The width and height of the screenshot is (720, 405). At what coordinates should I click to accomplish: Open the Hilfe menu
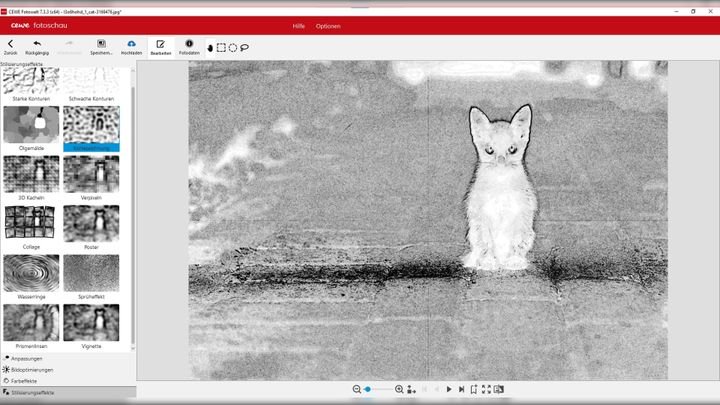(x=298, y=25)
